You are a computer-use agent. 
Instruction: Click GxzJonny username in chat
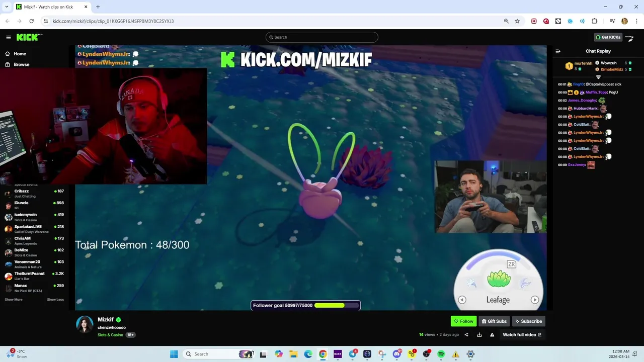pyautogui.click(x=577, y=165)
